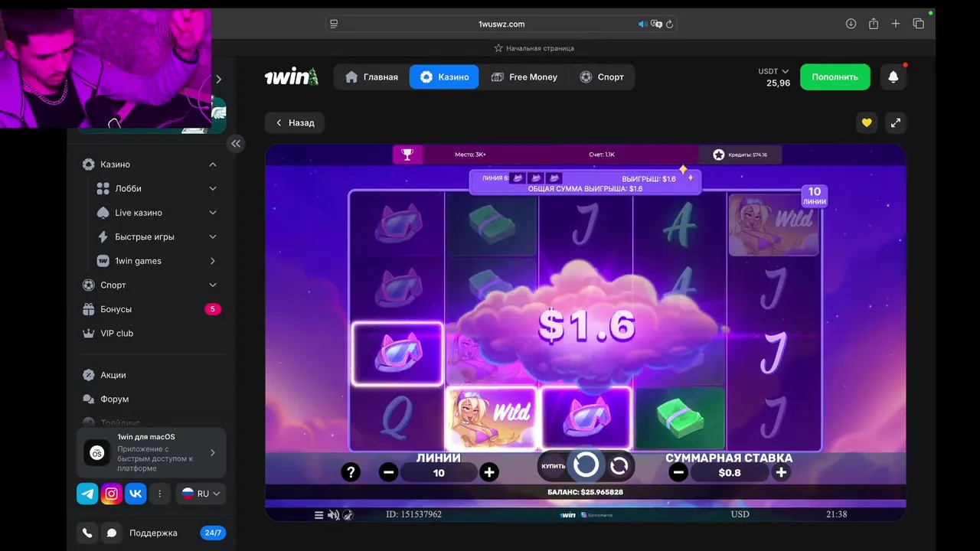Viewport: 980px width, 551px height.
Task: Add the game to favorites with the heart icon
Action: tap(867, 122)
